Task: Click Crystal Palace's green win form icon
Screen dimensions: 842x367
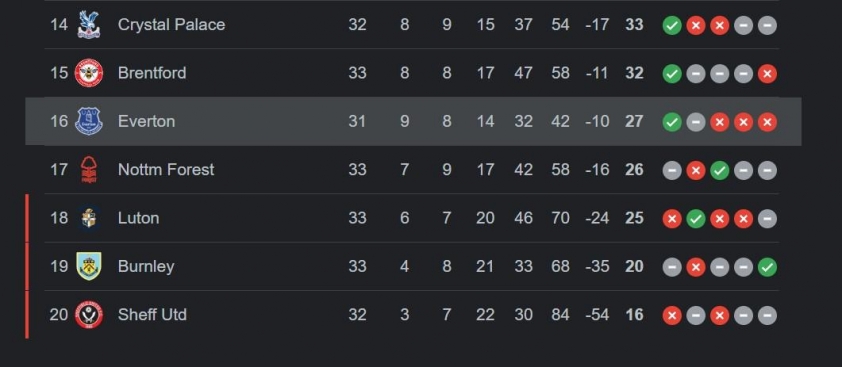Action: click(x=672, y=25)
